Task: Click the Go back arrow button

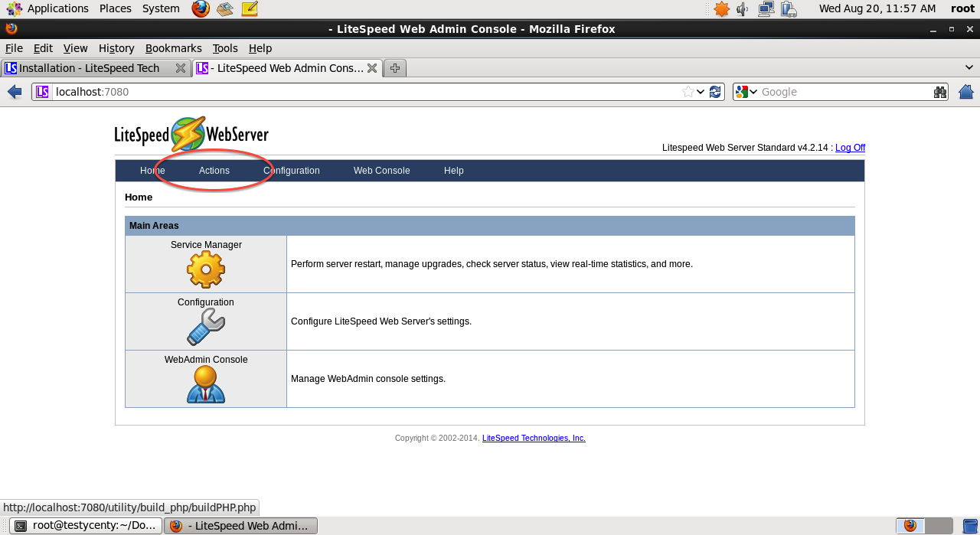Action: coord(15,92)
